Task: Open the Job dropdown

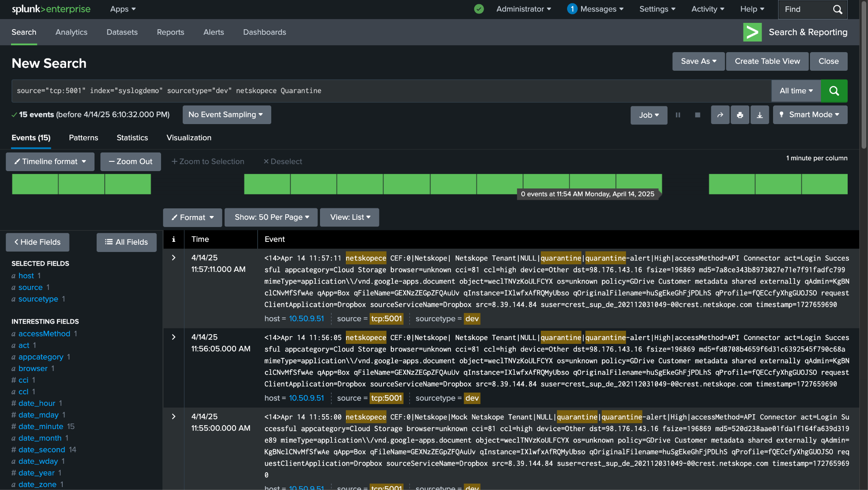Action: (x=649, y=115)
